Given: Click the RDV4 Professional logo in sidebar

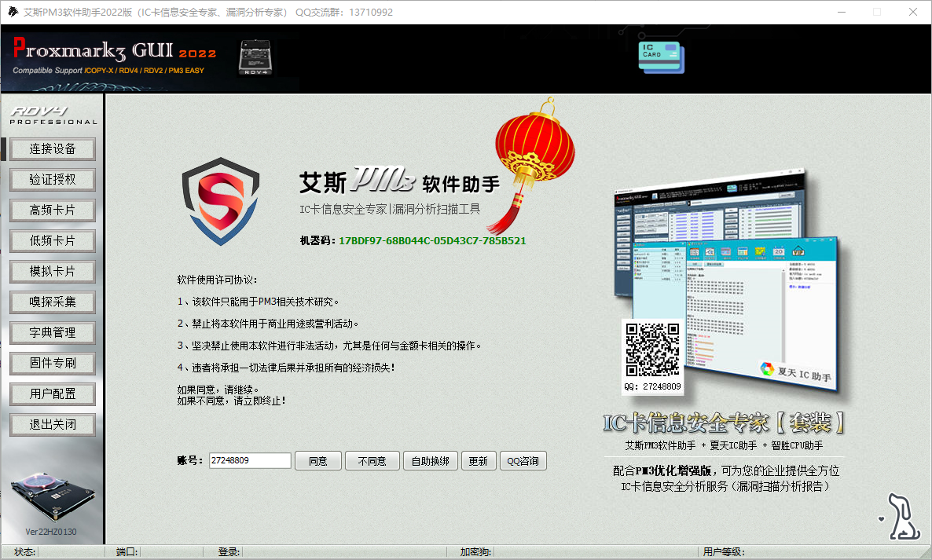Looking at the screenshot, I should click(53, 115).
